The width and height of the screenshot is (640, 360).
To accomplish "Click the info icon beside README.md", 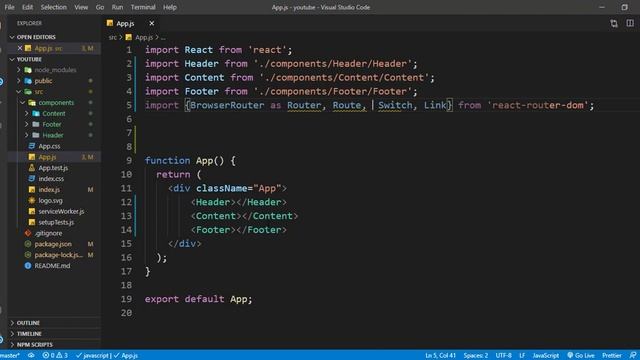I will (x=28, y=266).
